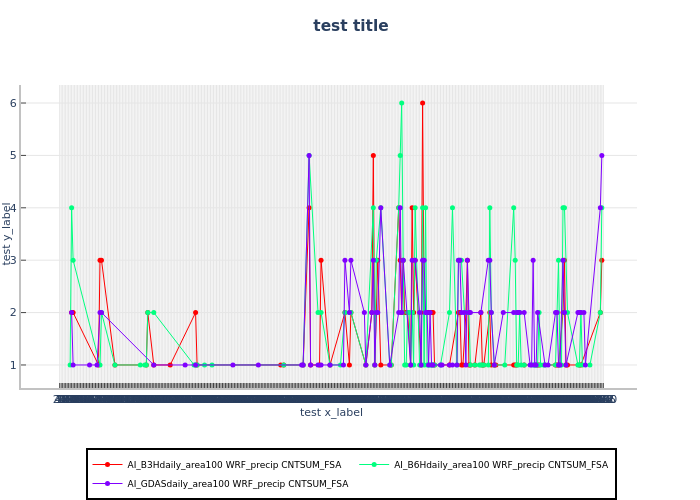Click the y-axis tick label 4
The image size is (700, 500).
12,208
